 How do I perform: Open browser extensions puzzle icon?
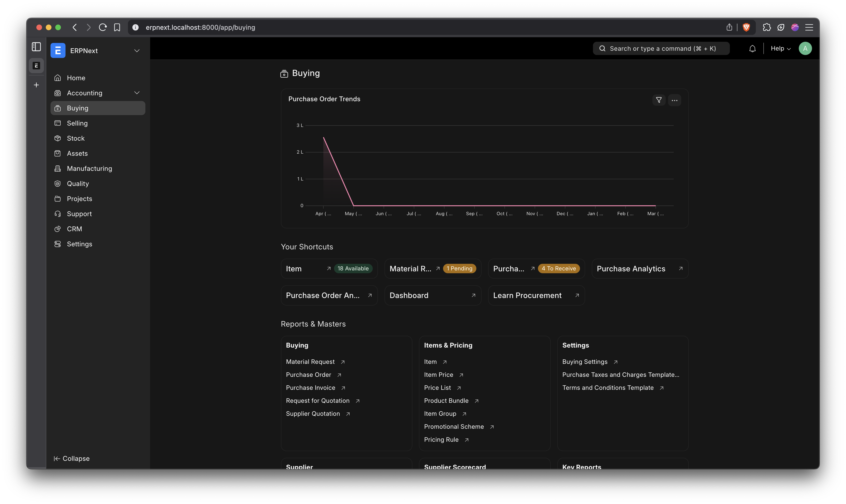point(766,28)
